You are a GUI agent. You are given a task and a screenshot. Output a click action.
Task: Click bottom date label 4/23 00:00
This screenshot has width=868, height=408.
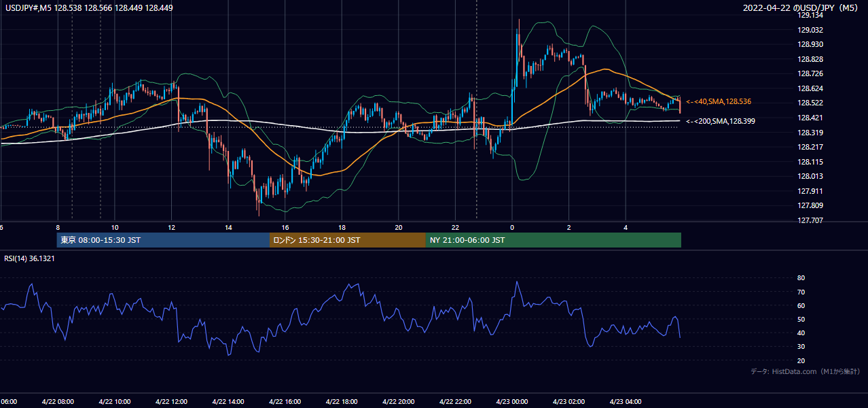pyautogui.click(x=511, y=401)
